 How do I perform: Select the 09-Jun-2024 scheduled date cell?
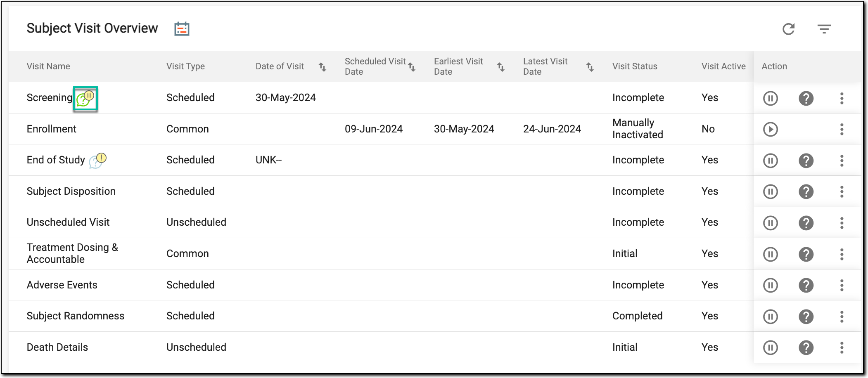374,129
